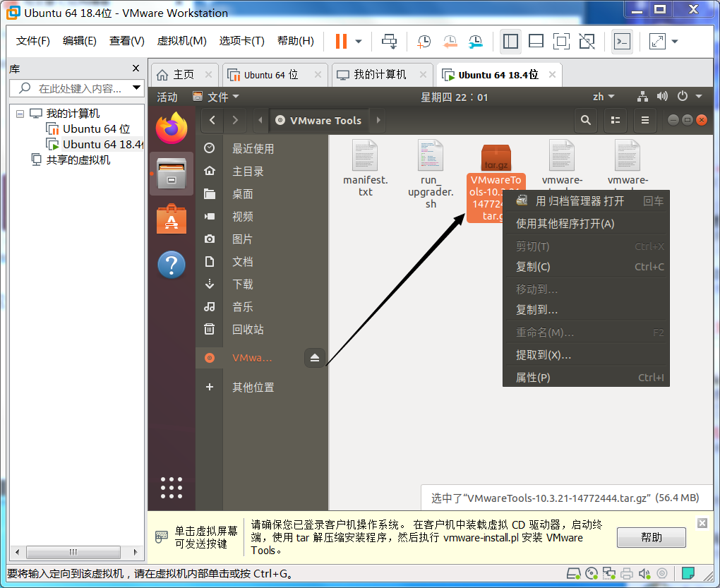Search files with the magnifier icon
The image size is (720, 588).
tap(585, 120)
